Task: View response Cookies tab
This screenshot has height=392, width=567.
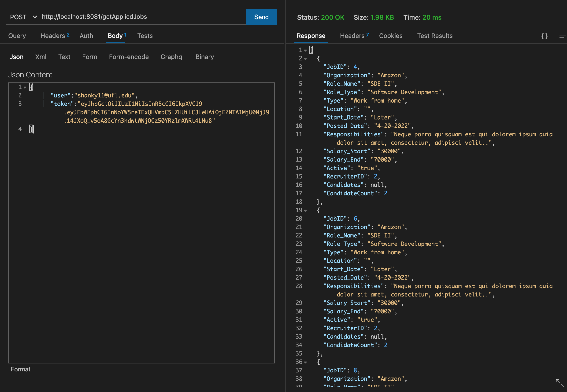Action: tap(391, 36)
